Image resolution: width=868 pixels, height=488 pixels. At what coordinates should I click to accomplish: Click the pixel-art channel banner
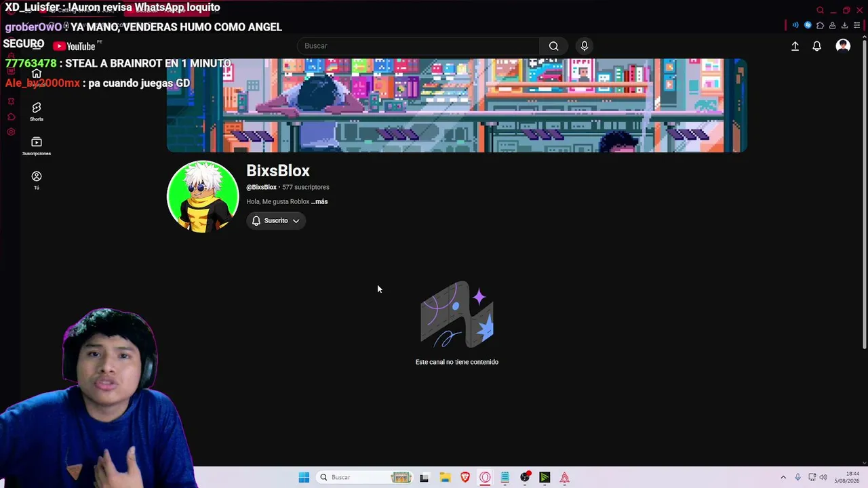(x=457, y=105)
